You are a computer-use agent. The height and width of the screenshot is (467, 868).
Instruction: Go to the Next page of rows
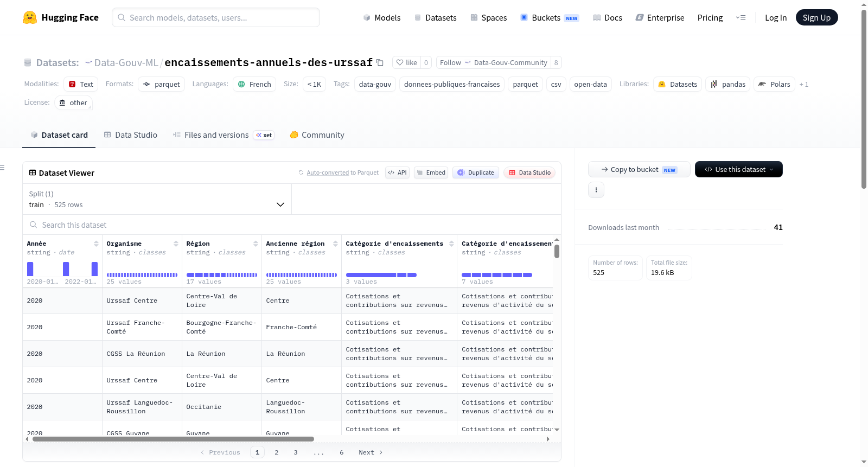pyautogui.click(x=371, y=452)
